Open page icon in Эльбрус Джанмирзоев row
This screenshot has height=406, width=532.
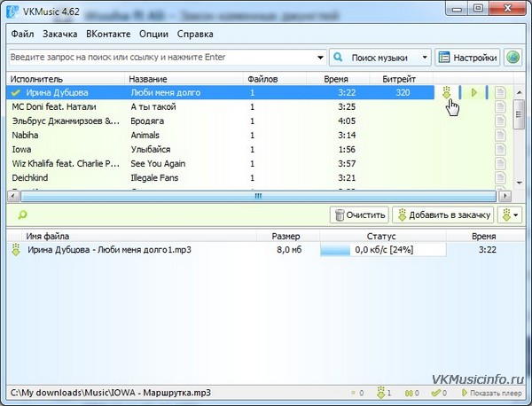(x=500, y=121)
